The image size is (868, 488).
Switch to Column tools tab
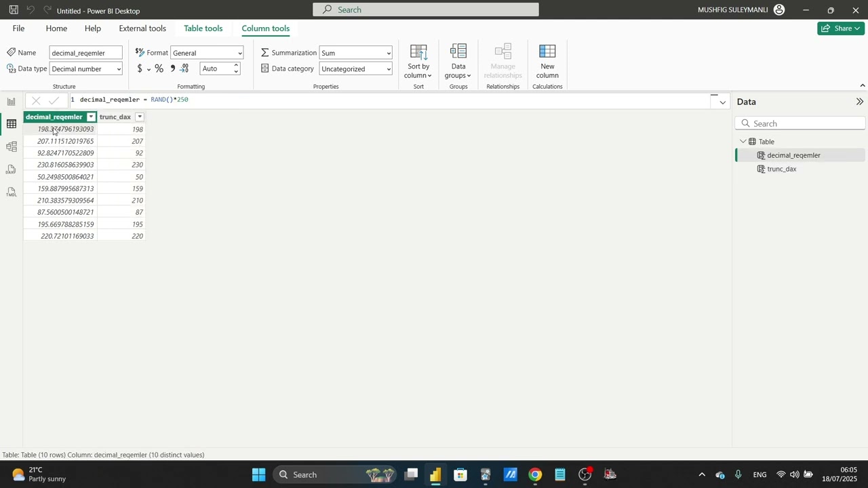click(x=266, y=28)
